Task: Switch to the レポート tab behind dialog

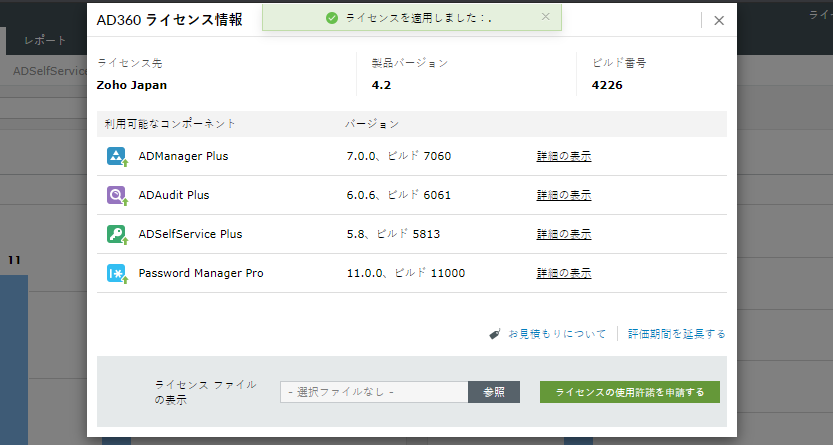Action: [45, 40]
